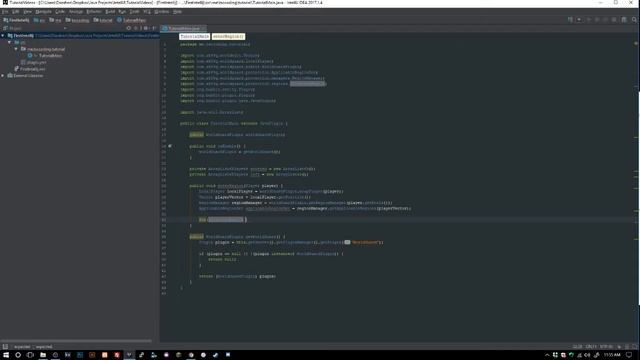Screen dimensions: 640x360
Task: Click the Scroll from Source target icon
Action: point(129,29)
